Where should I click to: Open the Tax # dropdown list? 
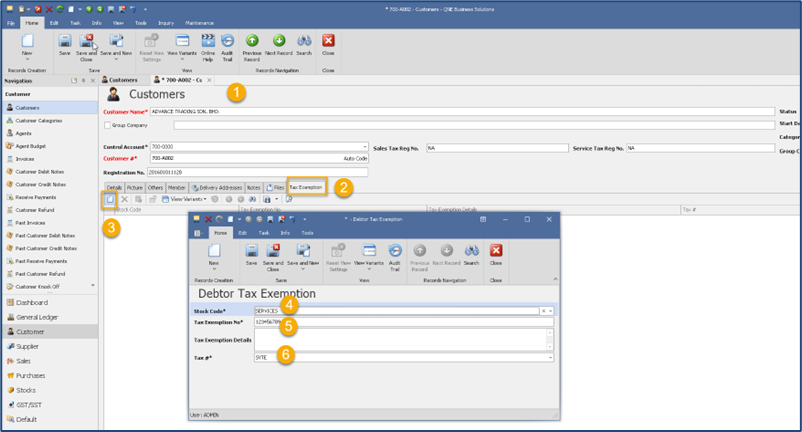click(550, 357)
